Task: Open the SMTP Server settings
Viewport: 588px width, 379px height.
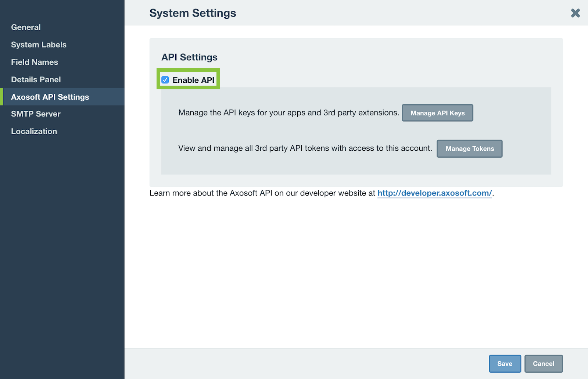Action: [36, 114]
